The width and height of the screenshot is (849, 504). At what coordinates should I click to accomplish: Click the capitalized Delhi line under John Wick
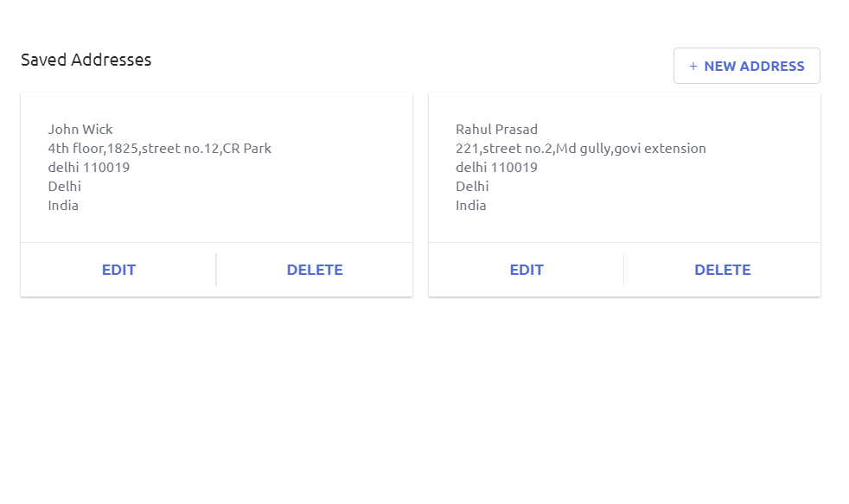click(65, 187)
